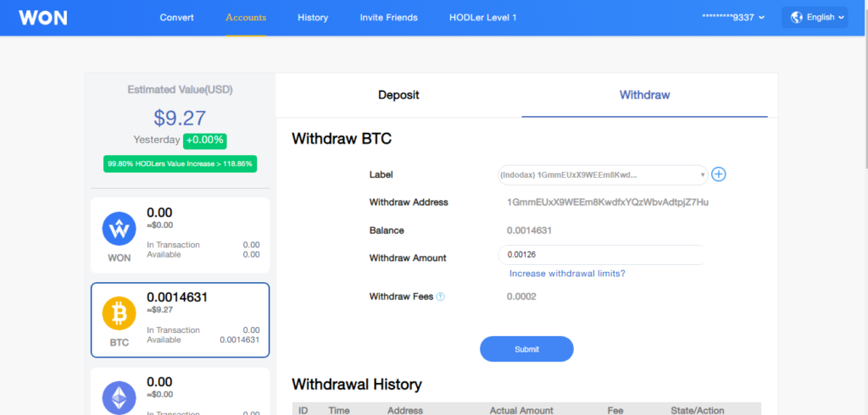Go to the History page
This screenshot has width=868, height=415.
coord(313,18)
